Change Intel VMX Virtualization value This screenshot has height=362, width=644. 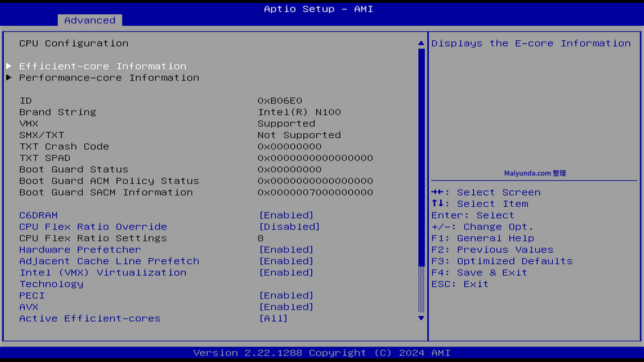(286, 273)
